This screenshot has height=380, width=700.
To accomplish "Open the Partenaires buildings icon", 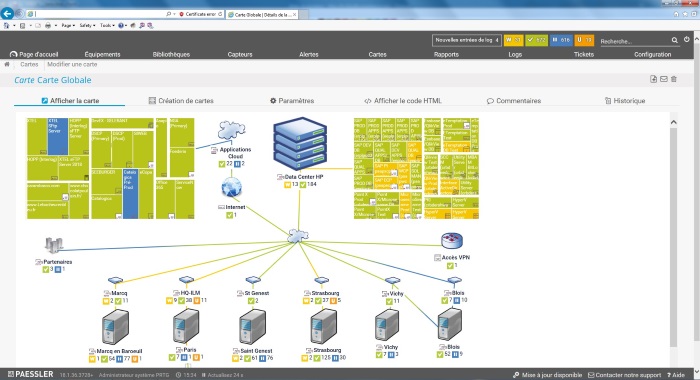I will point(54,245).
